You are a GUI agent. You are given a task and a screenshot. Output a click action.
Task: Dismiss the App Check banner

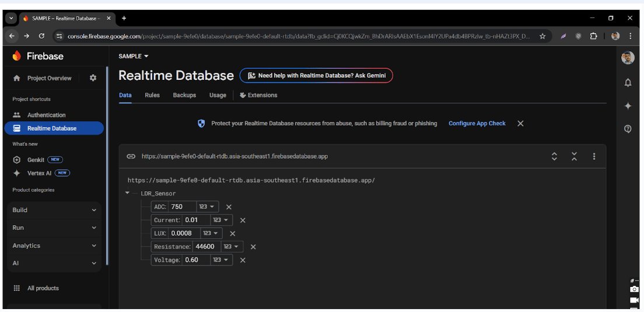coord(520,124)
